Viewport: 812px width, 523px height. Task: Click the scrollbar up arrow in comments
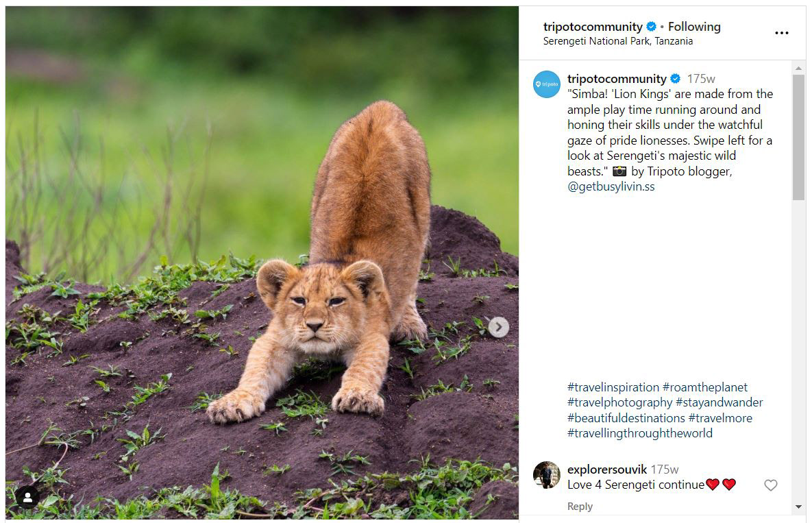coord(798,68)
